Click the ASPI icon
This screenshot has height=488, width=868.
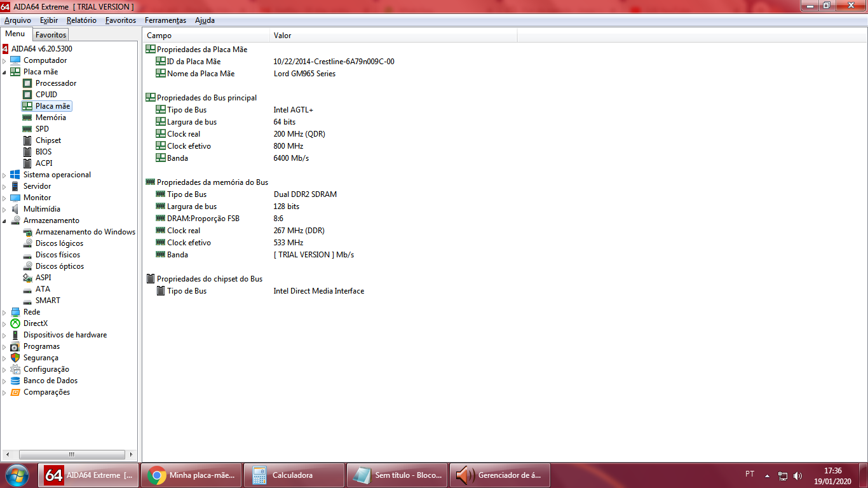click(27, 278)
